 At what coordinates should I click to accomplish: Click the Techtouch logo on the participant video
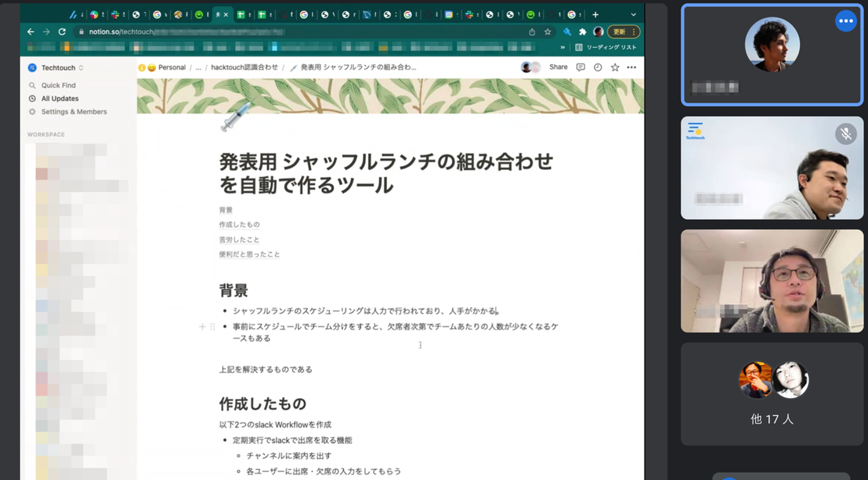[x=695, y=131]
